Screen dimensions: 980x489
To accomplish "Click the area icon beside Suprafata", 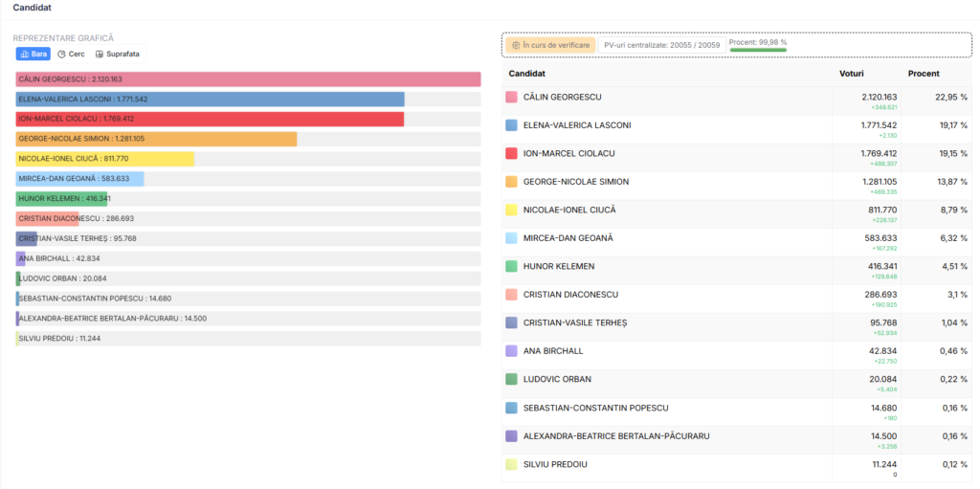I will tap(100, 54).
